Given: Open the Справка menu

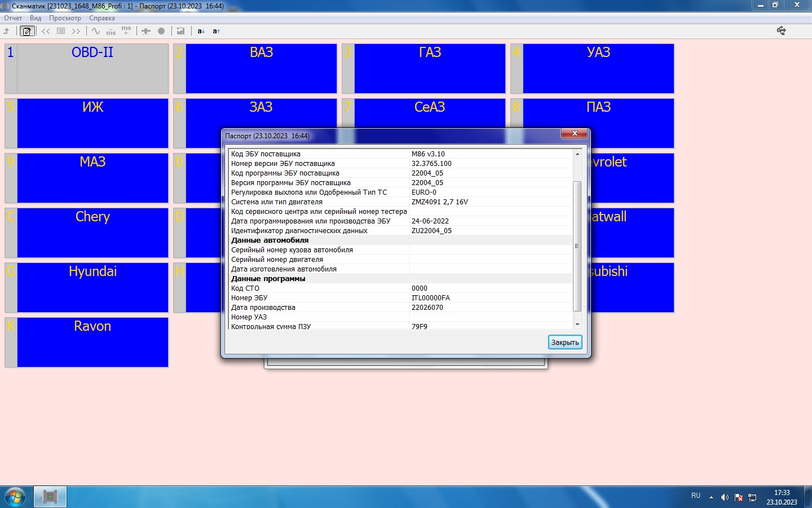Looking at the screenshot, I should click(101, 18).
